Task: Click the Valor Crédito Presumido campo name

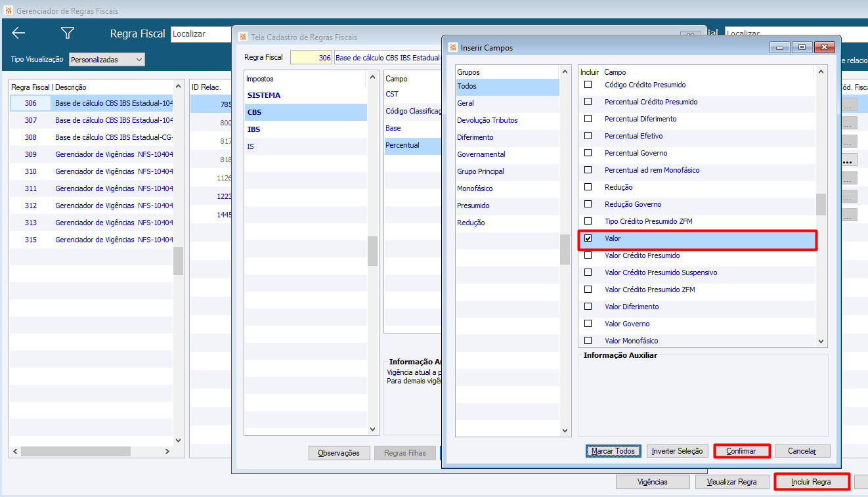Action: 642,255
